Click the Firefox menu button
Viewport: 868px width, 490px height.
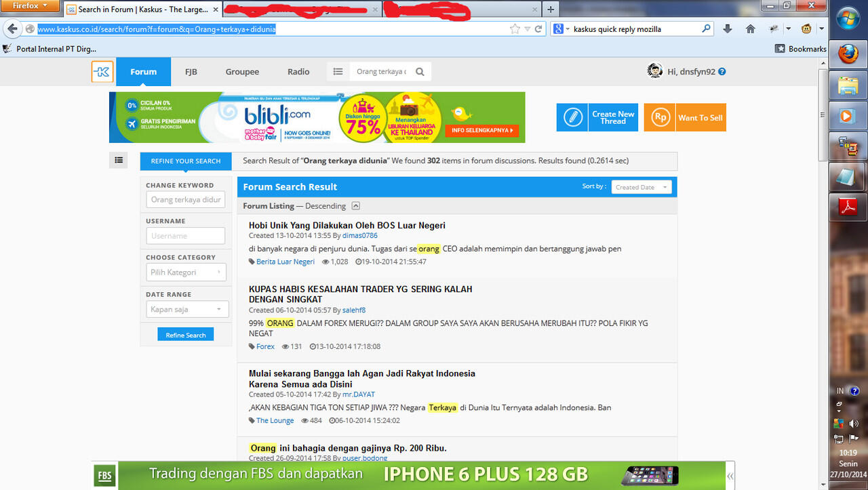(x=31, y=6)
